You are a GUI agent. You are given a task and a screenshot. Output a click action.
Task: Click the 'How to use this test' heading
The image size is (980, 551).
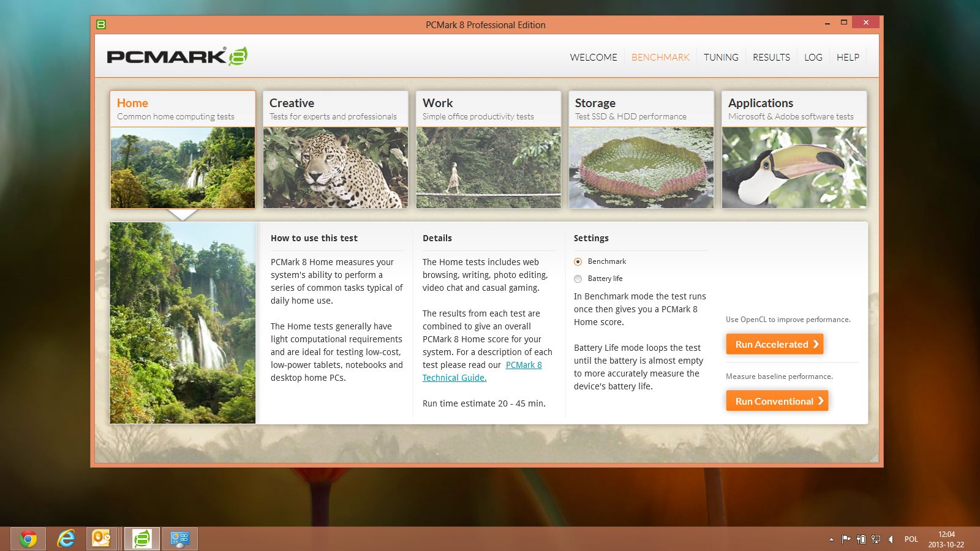(x=314, y=238)
